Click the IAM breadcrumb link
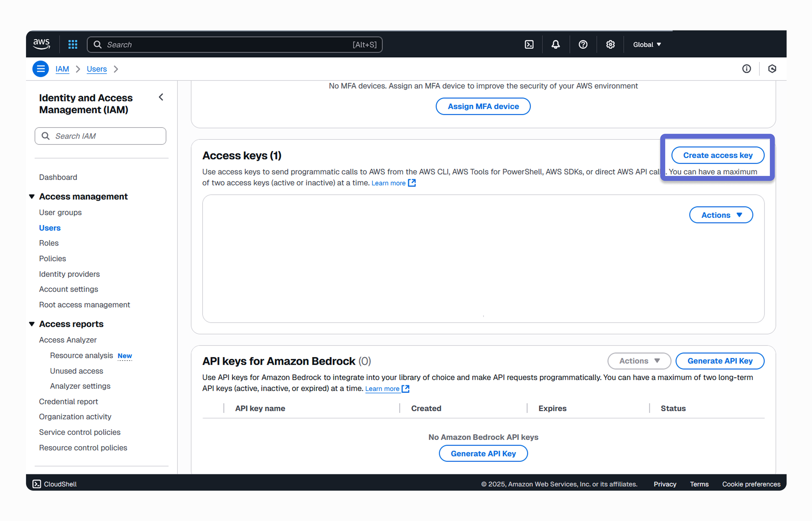Screen dimensions: 812x521 click(x=62, y=69)
